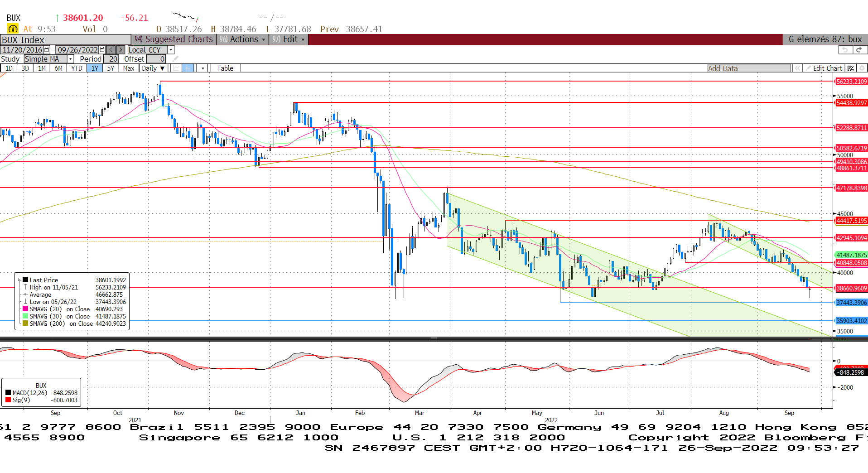Open the Actions menu
Screen dimensions: 868x473
(243, 39)
